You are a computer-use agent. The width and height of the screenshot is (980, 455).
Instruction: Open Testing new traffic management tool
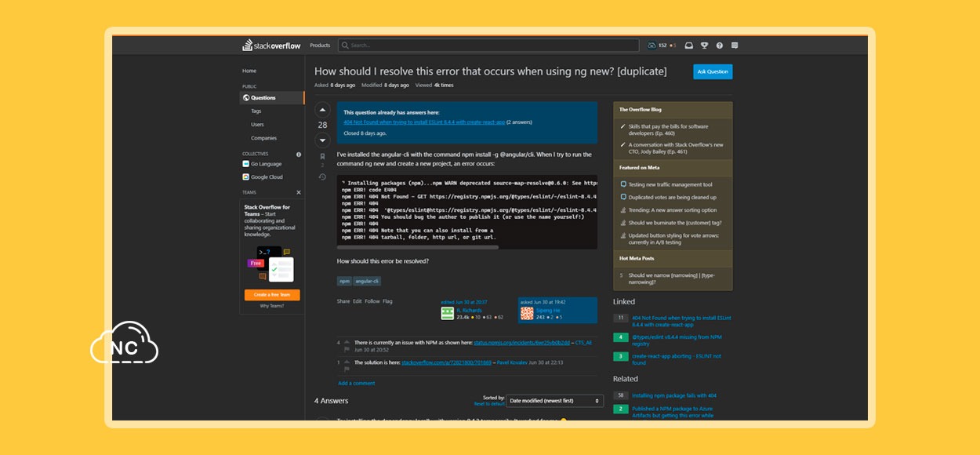click(x=670, y=184)
